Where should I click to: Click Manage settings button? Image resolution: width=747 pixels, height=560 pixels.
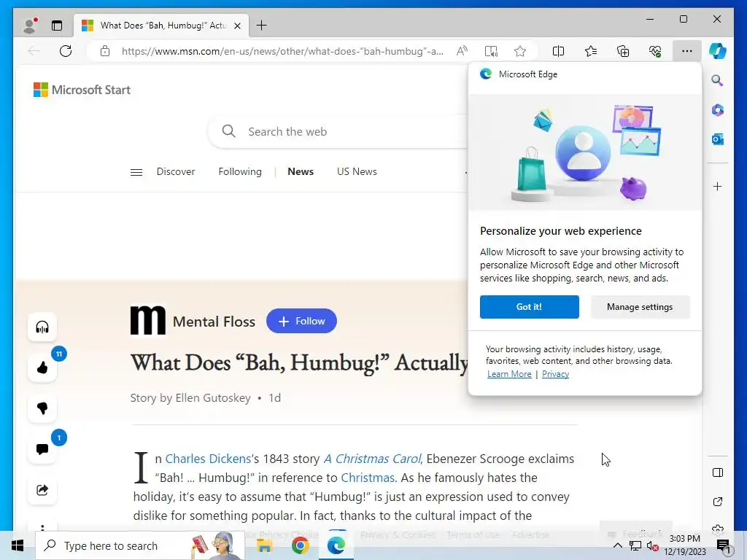point(640,307)
